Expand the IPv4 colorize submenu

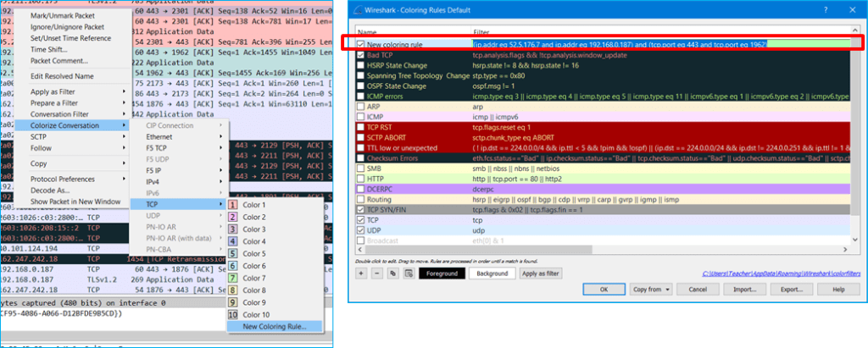coord(180,181)
